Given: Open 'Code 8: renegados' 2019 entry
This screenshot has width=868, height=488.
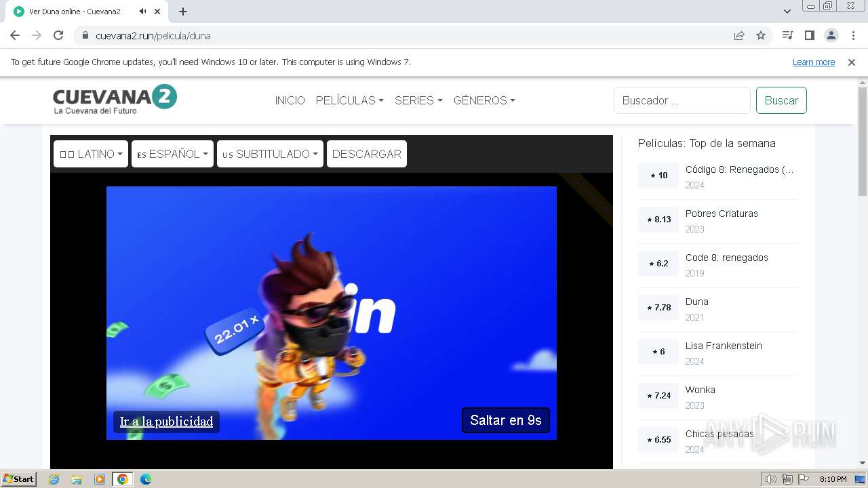Looking at the screenshot, I should coord(727,258).
